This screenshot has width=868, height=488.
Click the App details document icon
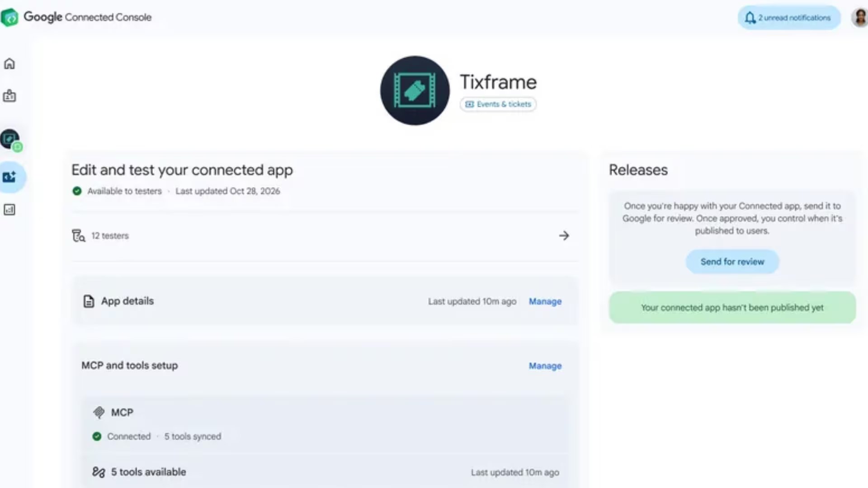(x=89, y=301)
